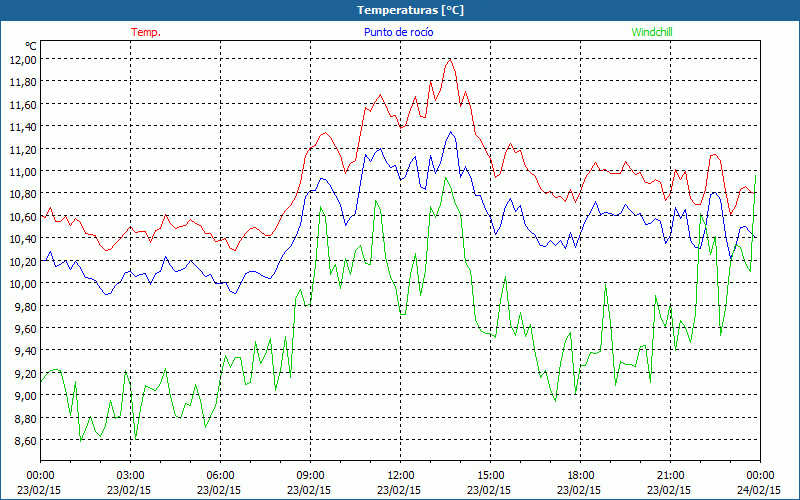Click the 11,40 y-axis value
800x500 pixels.
pyautogui.click(x=23, y=127)
